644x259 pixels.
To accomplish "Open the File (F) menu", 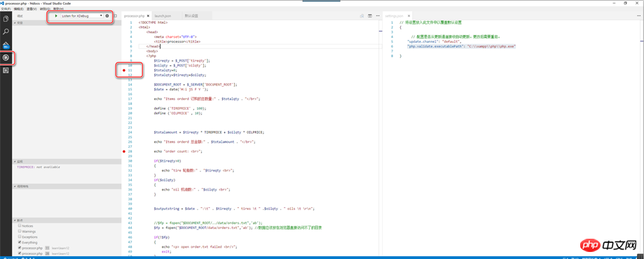I will [6, 8].
